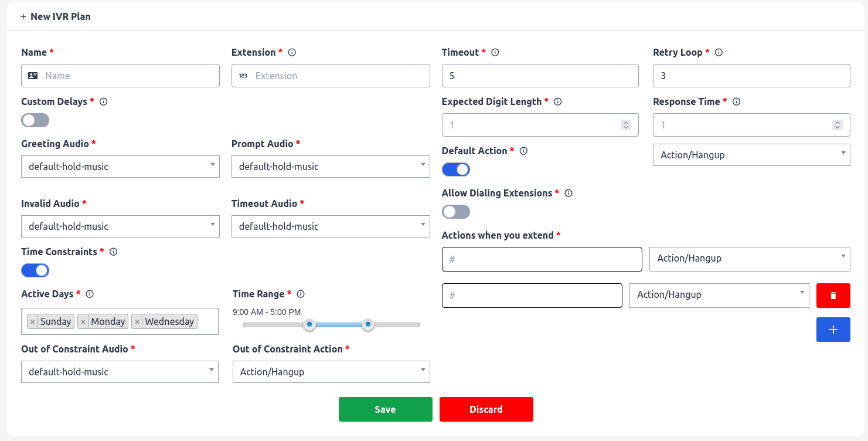The width and height of the screenshot is (868, 441).
Task: Click the red Discard button
Action: coord(486,409)
